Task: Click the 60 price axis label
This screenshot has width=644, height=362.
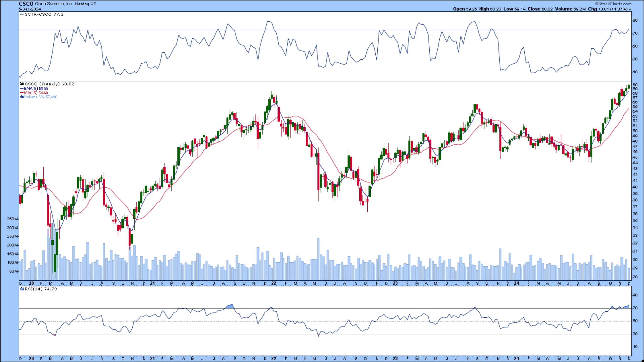Action: (635, 85)
